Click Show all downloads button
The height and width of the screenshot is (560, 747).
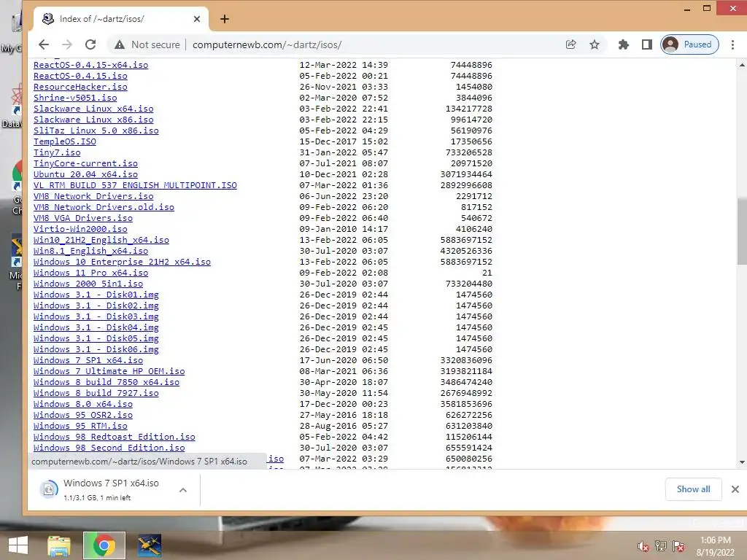click(693, 489)
